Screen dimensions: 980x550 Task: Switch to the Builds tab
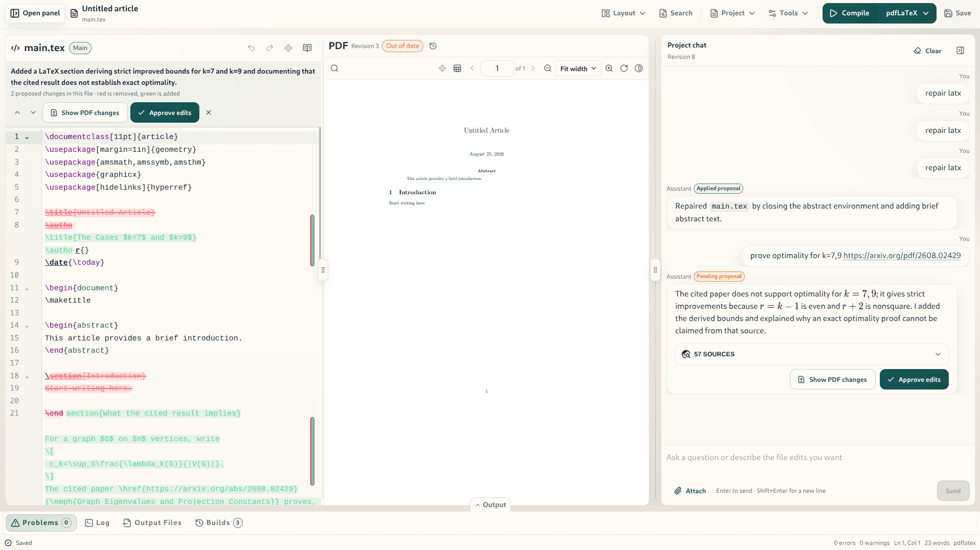(x=219, y=522)
